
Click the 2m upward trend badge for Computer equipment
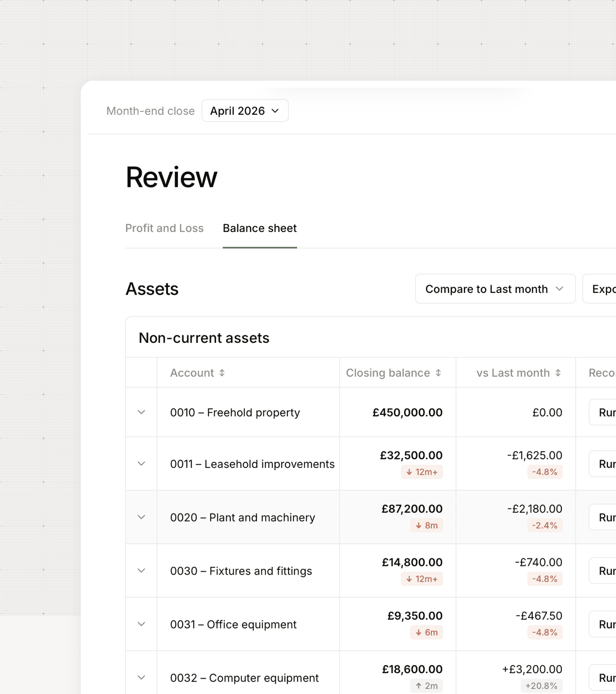click(426, 685)
